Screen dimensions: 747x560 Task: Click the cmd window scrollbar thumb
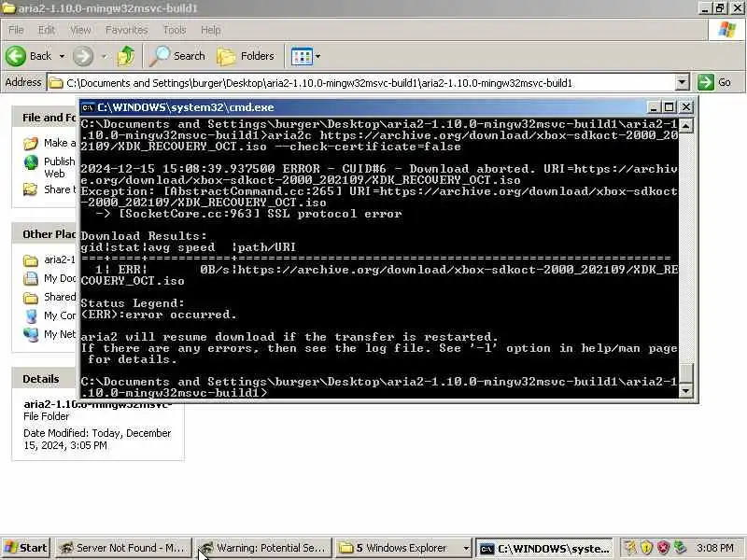[685, 372]
